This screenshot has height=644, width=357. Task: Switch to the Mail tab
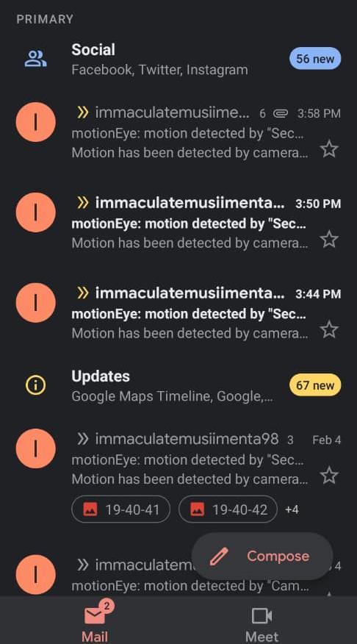point(95,623)
